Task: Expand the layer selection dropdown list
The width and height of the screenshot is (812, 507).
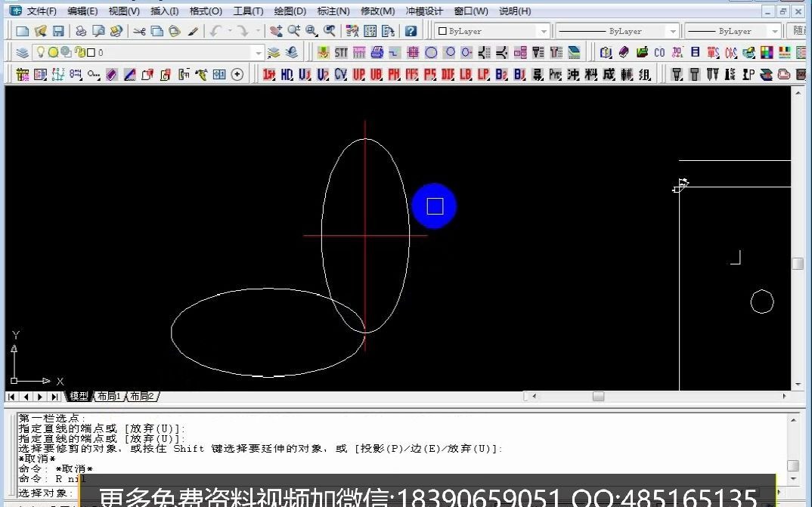Action: [259, 51]
